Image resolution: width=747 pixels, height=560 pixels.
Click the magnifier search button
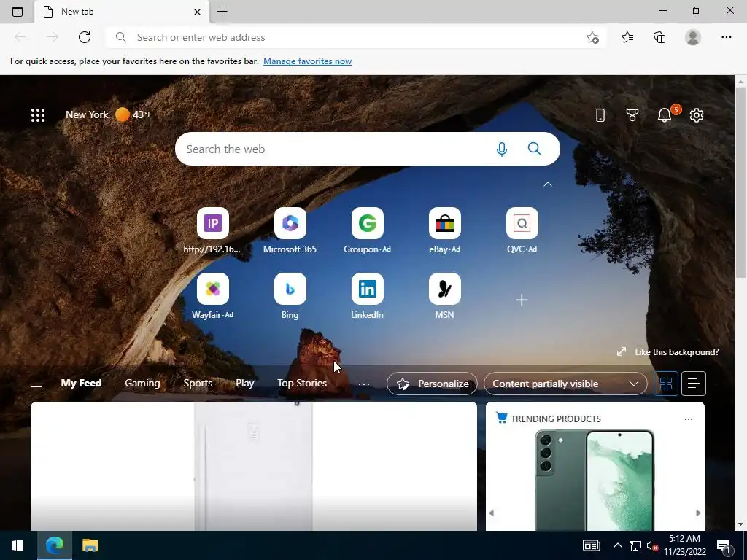535,149
